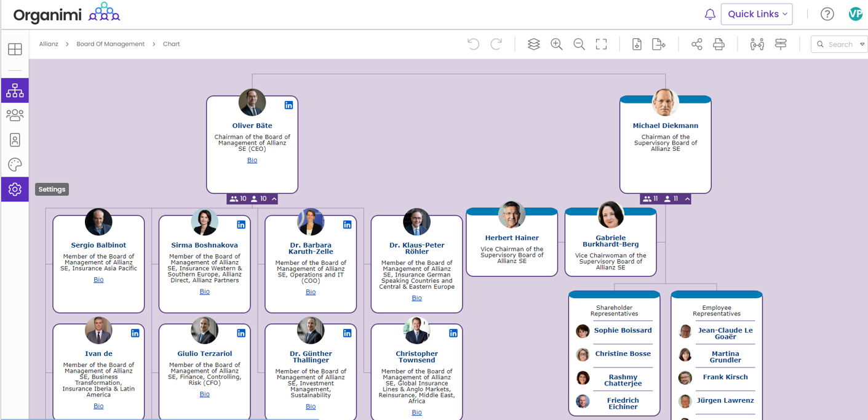Select the org chart icon in sidebar
868x420 pixels.
(x=15, y=91)
